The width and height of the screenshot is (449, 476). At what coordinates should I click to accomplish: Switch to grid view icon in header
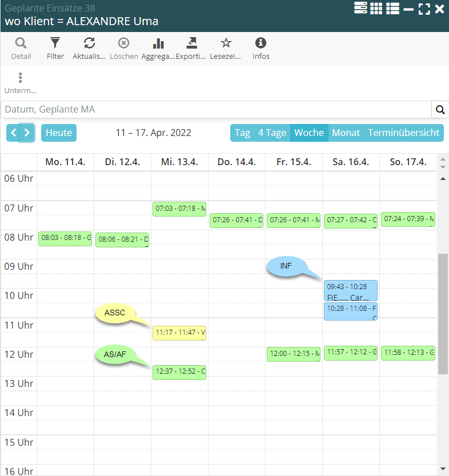pos(376,9)
